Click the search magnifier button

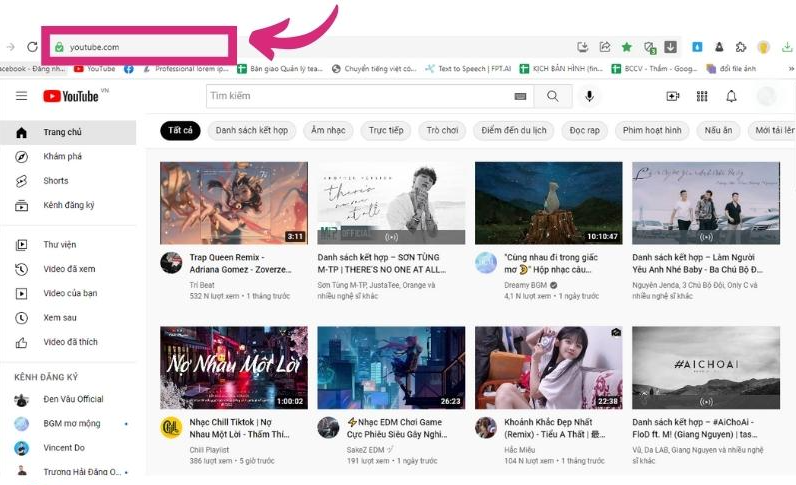click(553, 96)
